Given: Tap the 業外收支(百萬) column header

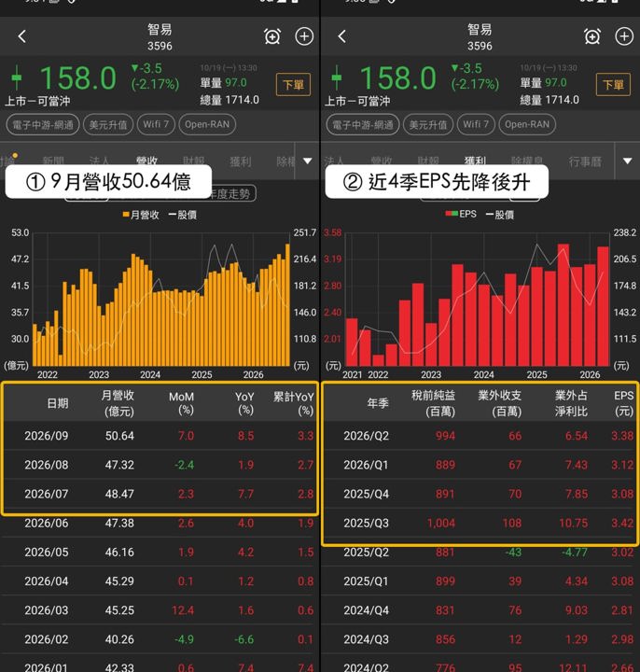Looking at the screenshot, I should (500, 403).
